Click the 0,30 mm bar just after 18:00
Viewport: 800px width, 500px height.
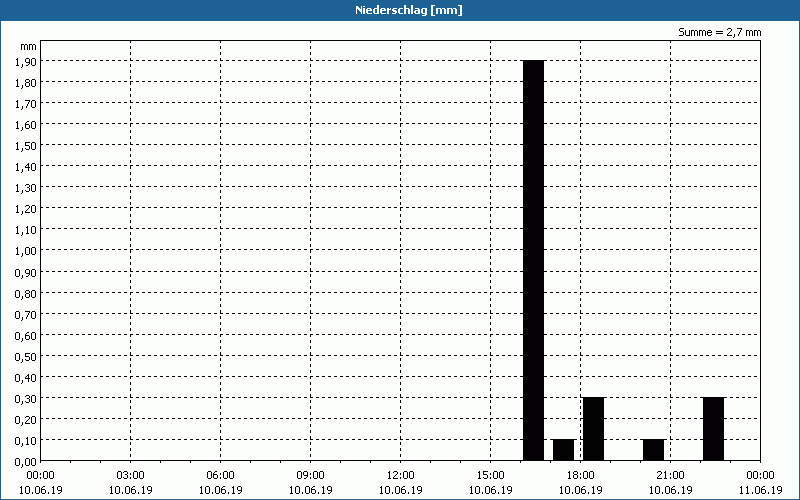(x=594, y=429)
